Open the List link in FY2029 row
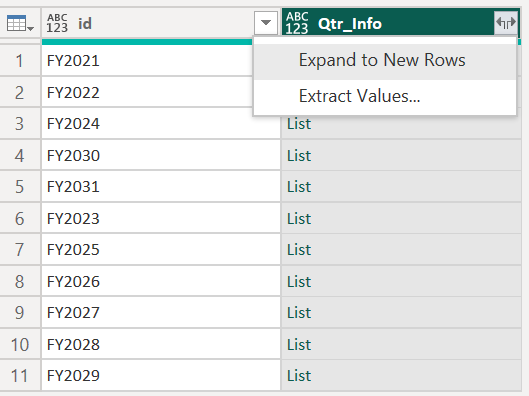The width and height of the screenshot is (529, 396). click(x=299, y=376)
